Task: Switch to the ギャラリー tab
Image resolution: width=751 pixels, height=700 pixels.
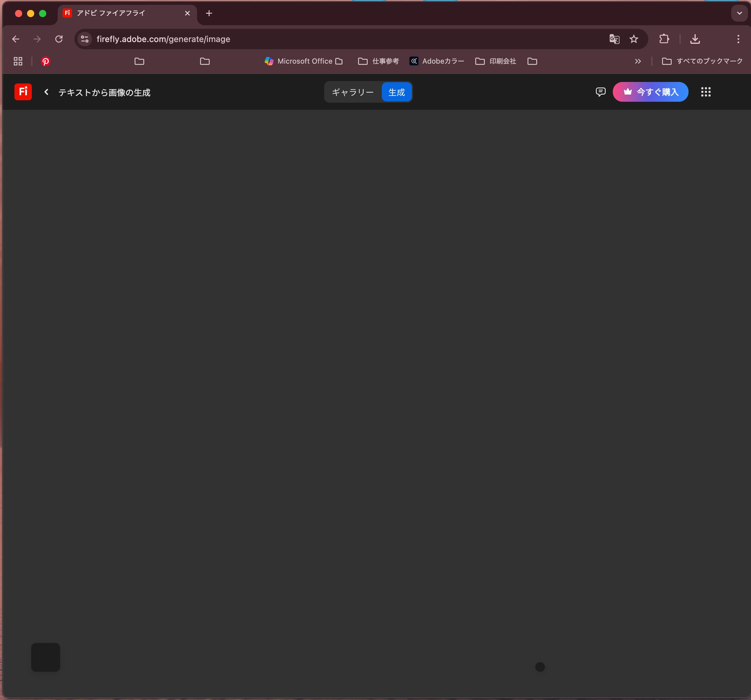Action: tap(352, 92)
